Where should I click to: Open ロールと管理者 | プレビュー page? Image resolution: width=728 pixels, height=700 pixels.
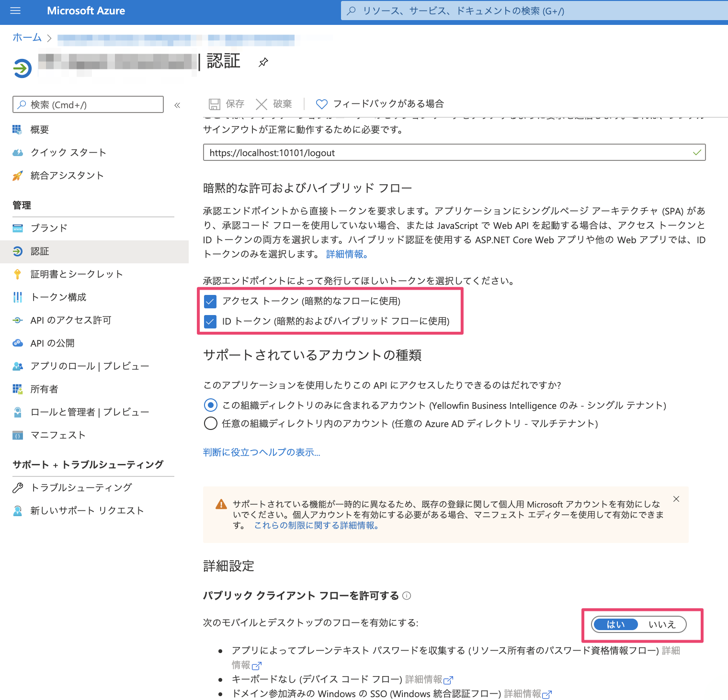click(90, 412)
